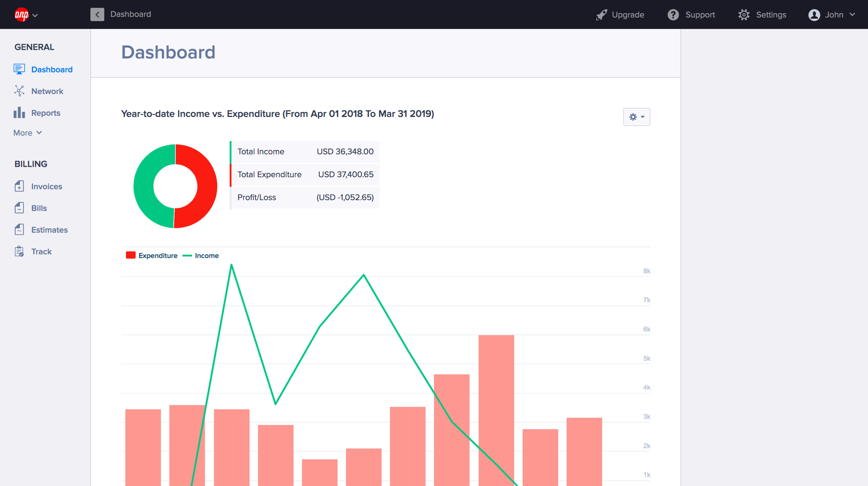Click the BILLING section header

point(31,164)
